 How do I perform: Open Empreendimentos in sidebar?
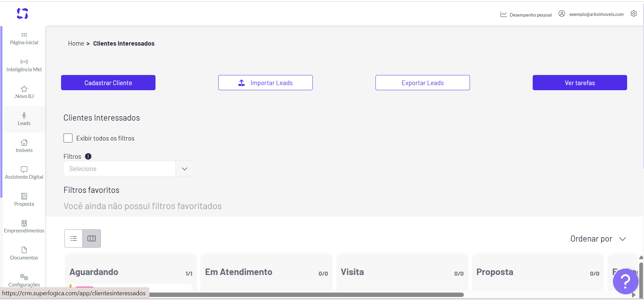(24, 227)
